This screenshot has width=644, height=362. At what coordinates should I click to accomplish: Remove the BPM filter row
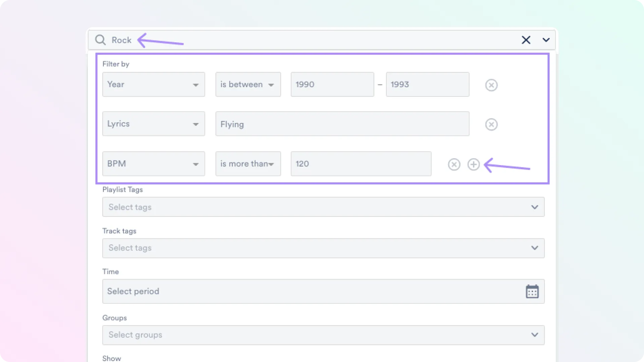pos(454,164)
